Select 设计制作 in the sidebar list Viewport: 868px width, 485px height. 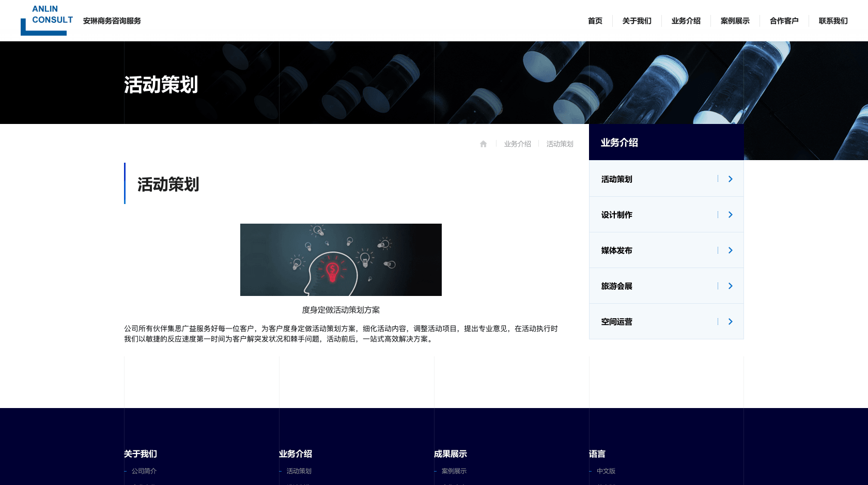616,215
